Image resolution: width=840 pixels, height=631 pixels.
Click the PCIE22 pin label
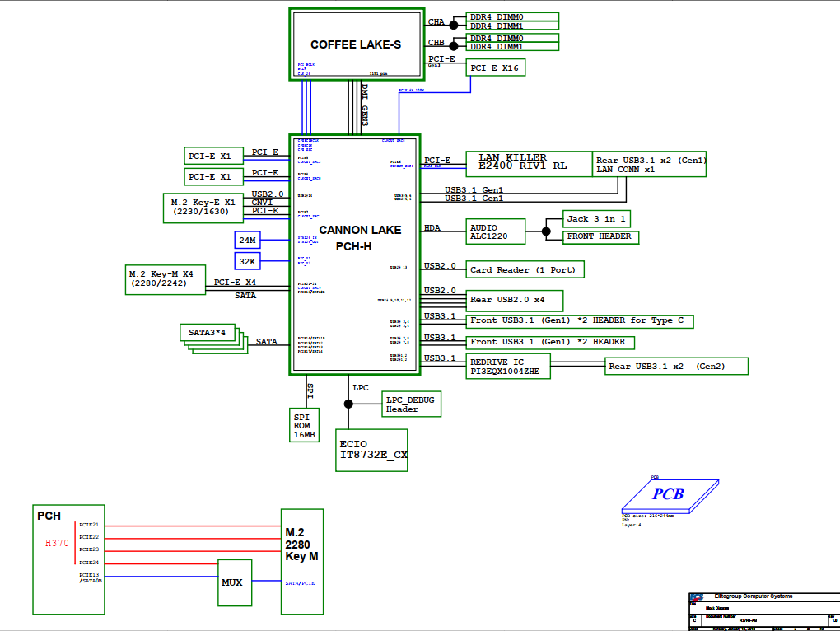coord(89,537)
